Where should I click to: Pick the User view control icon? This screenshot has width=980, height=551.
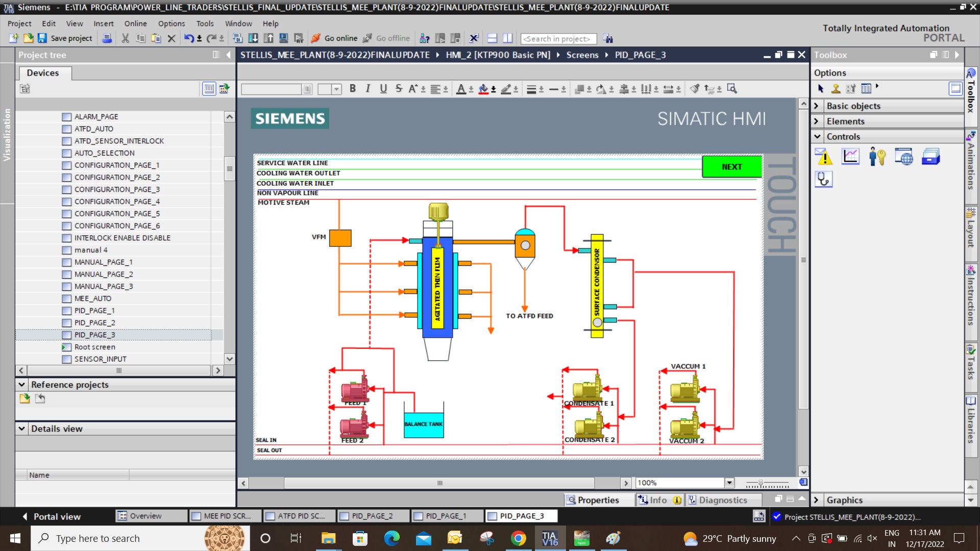click(877, 157)
